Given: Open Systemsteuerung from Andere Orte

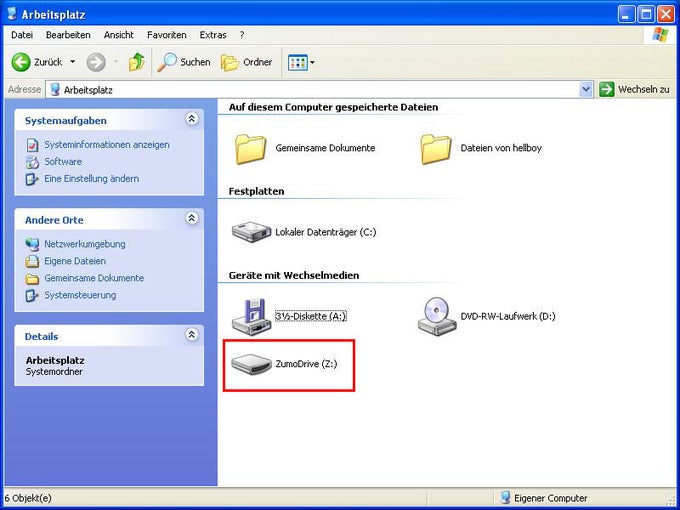Looking at the screenshot, I should (80, 295).
